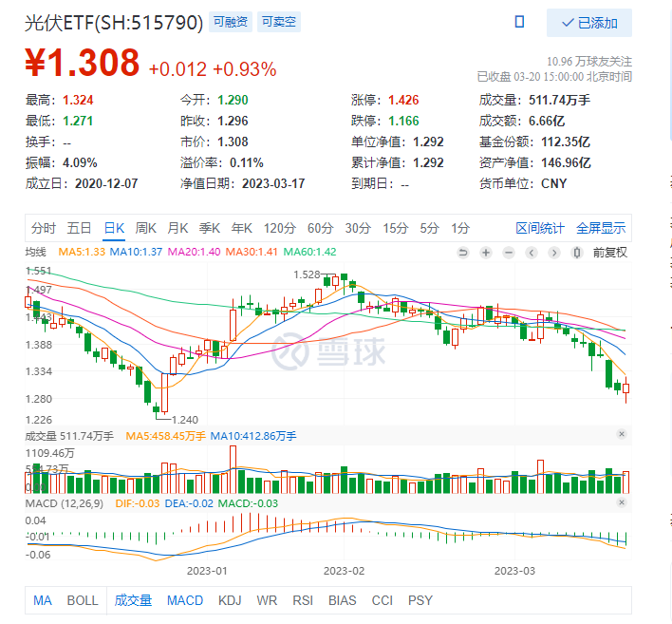This screenshot has width=672, height=624.
Task: Select the 年K chart tab
Action: point(241,228)
